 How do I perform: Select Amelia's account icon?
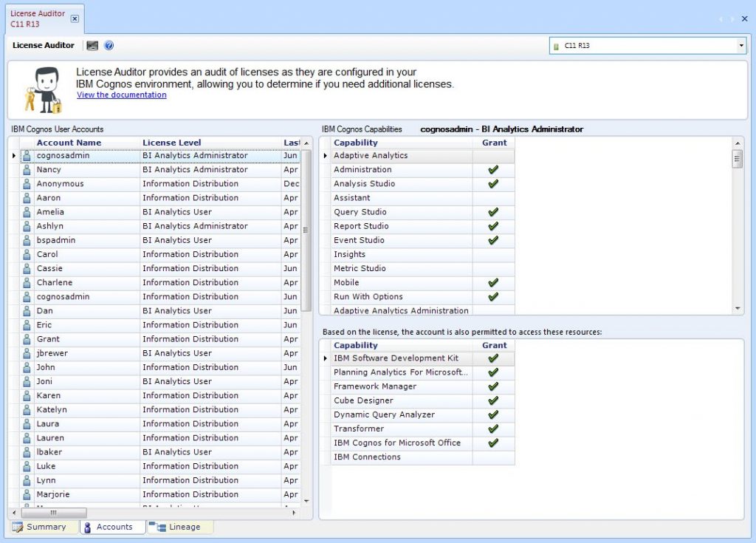(x=27, y=212)
